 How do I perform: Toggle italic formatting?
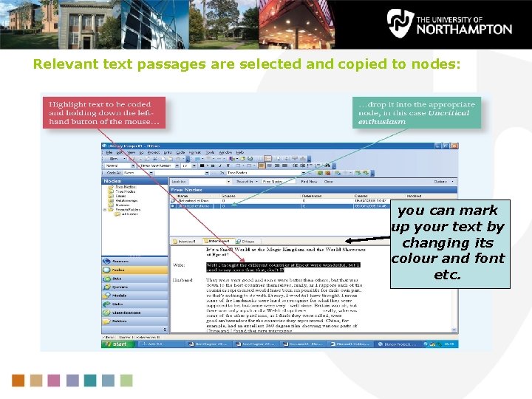coord(220,166)
